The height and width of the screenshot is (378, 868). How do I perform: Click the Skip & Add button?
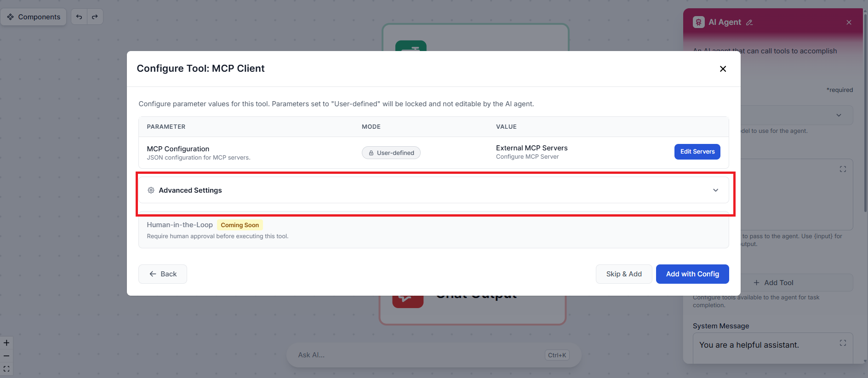(624, 274)
